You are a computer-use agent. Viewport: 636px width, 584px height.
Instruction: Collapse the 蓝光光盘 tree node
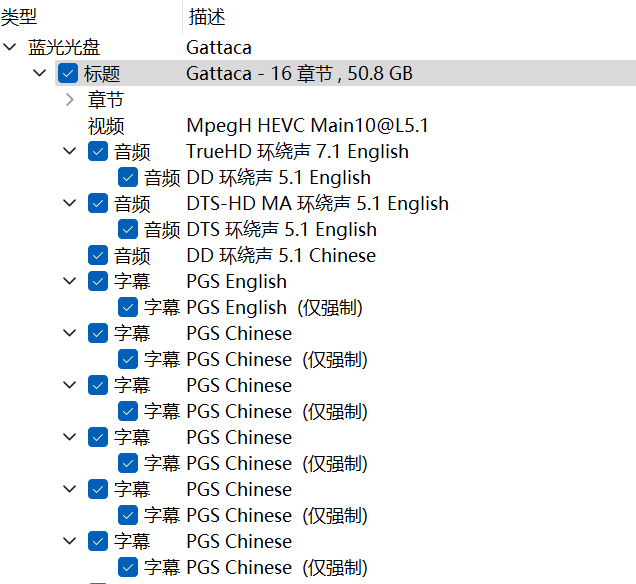9,47
